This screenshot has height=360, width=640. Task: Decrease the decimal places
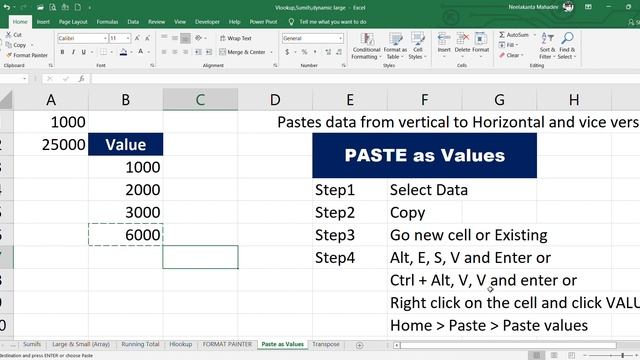(x=339, y=52)
